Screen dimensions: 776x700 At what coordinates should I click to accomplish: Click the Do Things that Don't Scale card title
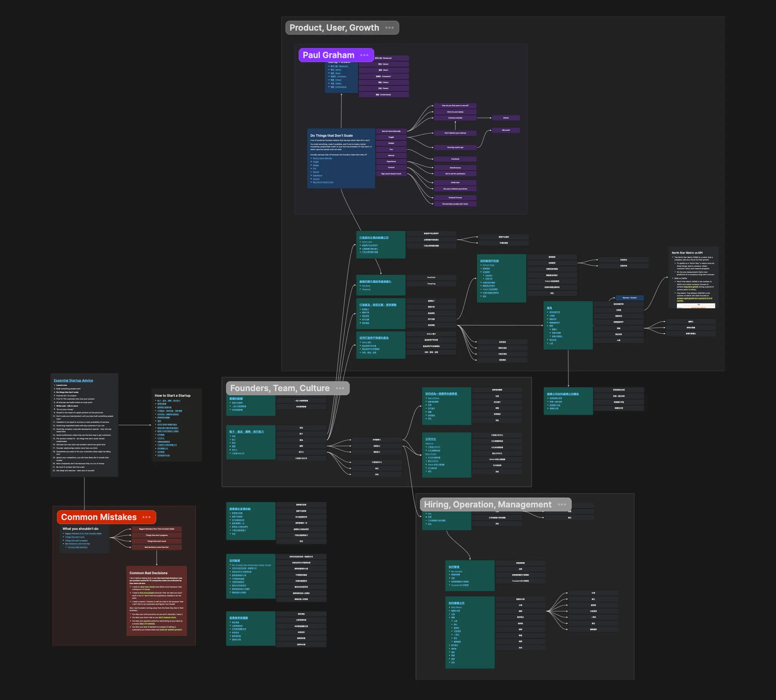pyautogui.click(x=331, y=136)
